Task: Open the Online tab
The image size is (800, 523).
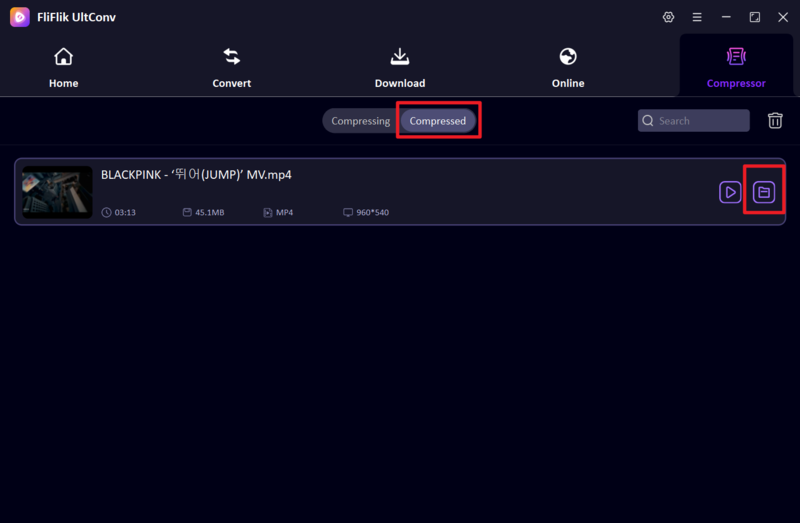Action: 568,67
